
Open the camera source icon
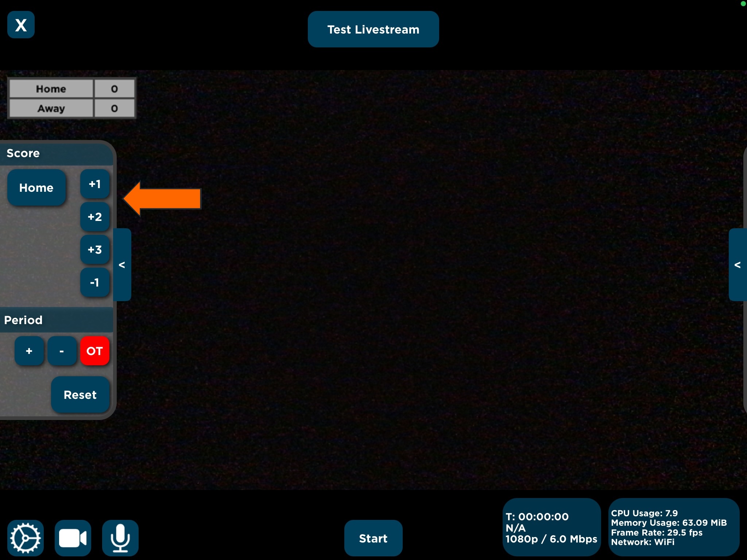pos(73,537)
